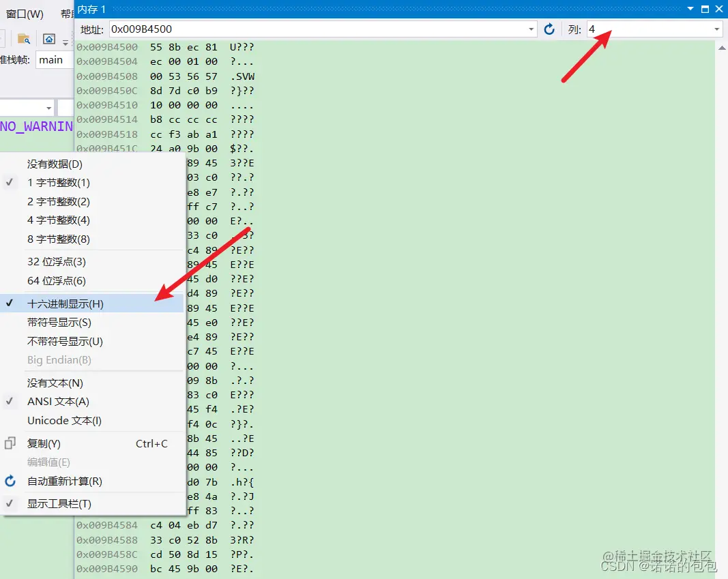
Task: Click the scrollbar up arrow in memory view
Action: click(x=722, y=47)
